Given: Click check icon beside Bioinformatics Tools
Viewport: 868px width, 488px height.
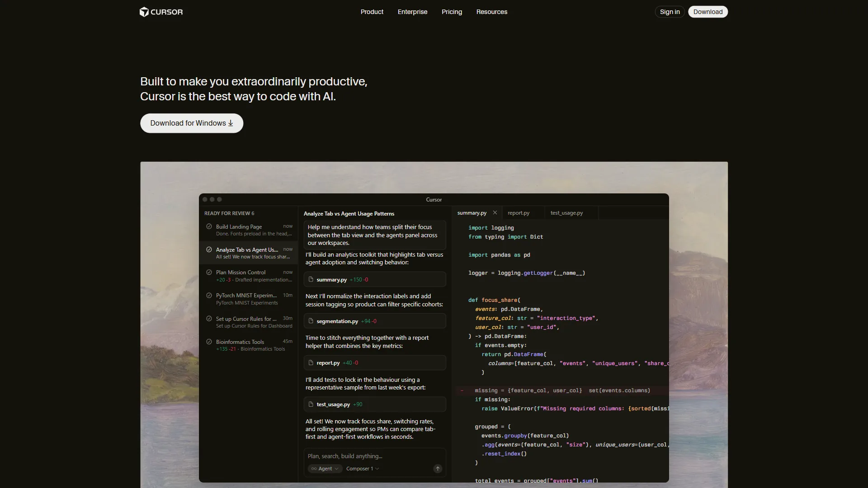Looking at the screenshot, I should coord(209,342).
